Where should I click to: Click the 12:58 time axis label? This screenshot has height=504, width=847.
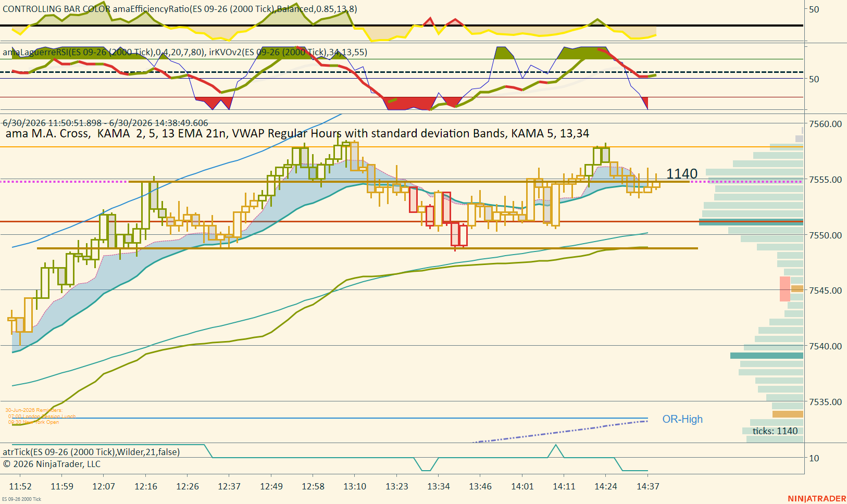tap(313, 486)
